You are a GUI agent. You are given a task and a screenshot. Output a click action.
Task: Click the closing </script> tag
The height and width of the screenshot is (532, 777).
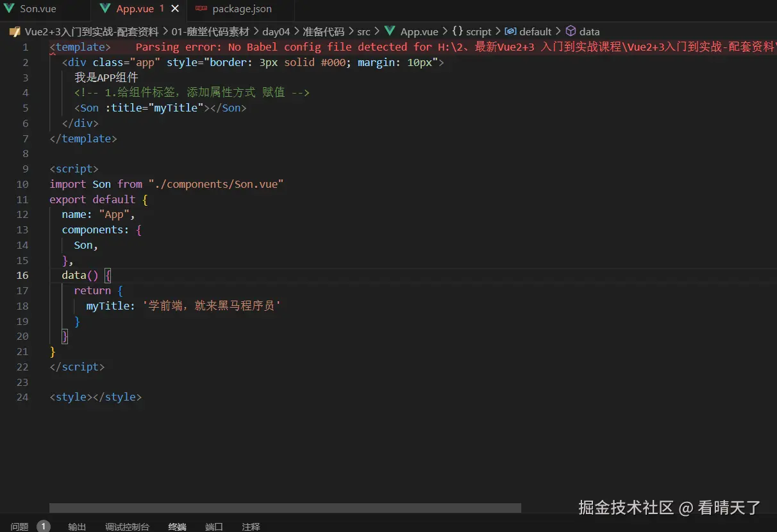(x=77, y=367)
